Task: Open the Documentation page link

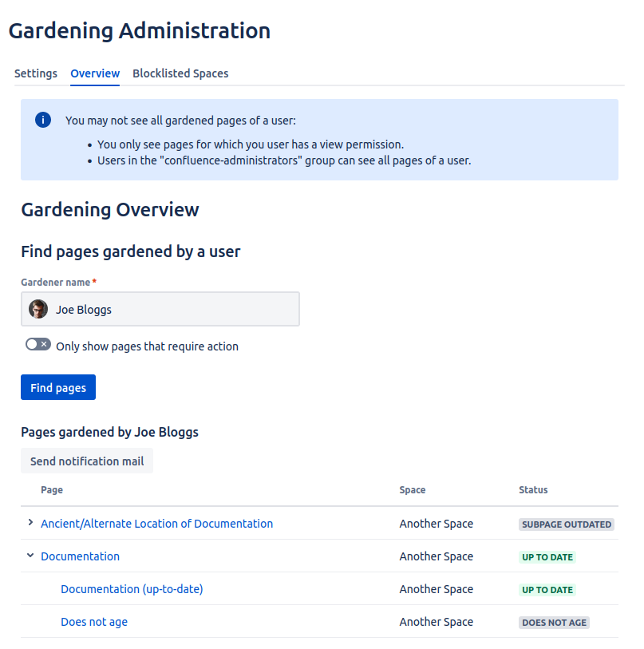Action: point(80,556)
